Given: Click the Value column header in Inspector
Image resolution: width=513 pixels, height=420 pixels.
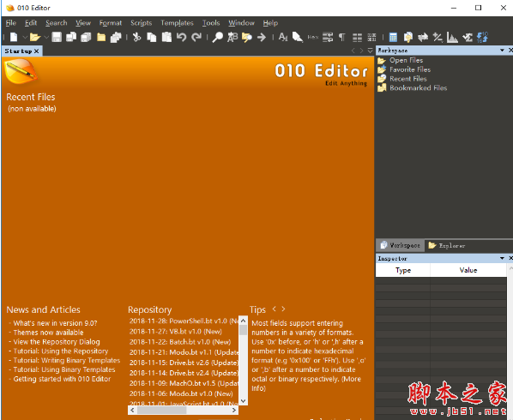Looking at the screenshot, I should [468, 270].
